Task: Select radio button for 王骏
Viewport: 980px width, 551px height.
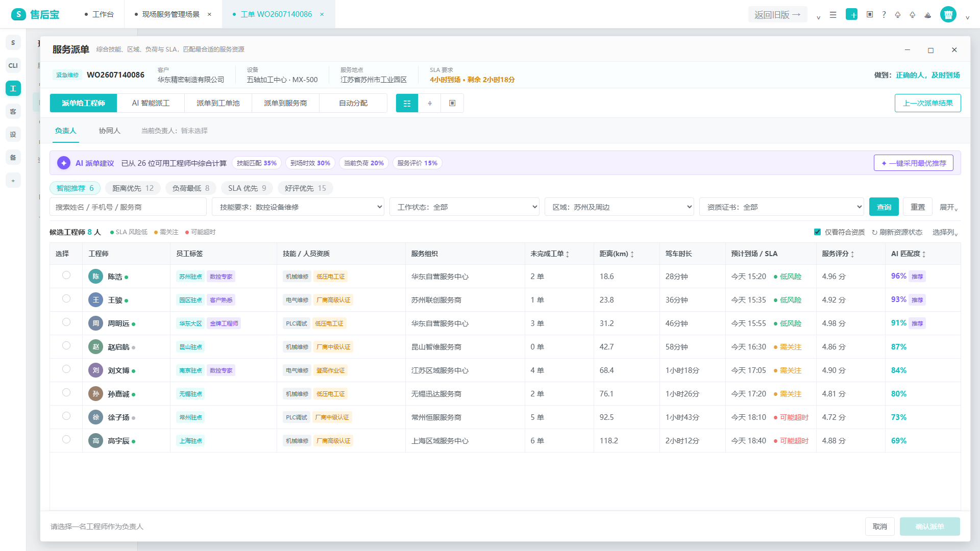Action: point(66,298)
